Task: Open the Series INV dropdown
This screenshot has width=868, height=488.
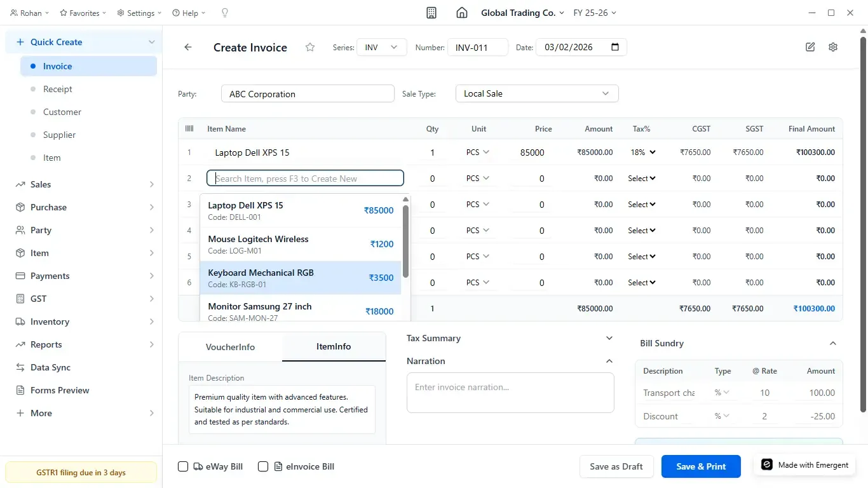Action: tap(381, 47)
